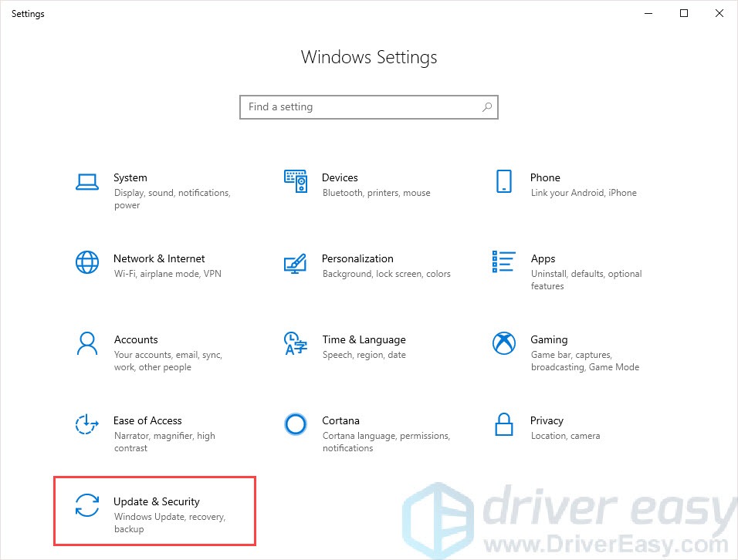Select Network & Internet heading
738x560 pixels.
click(x=159, y=258)
